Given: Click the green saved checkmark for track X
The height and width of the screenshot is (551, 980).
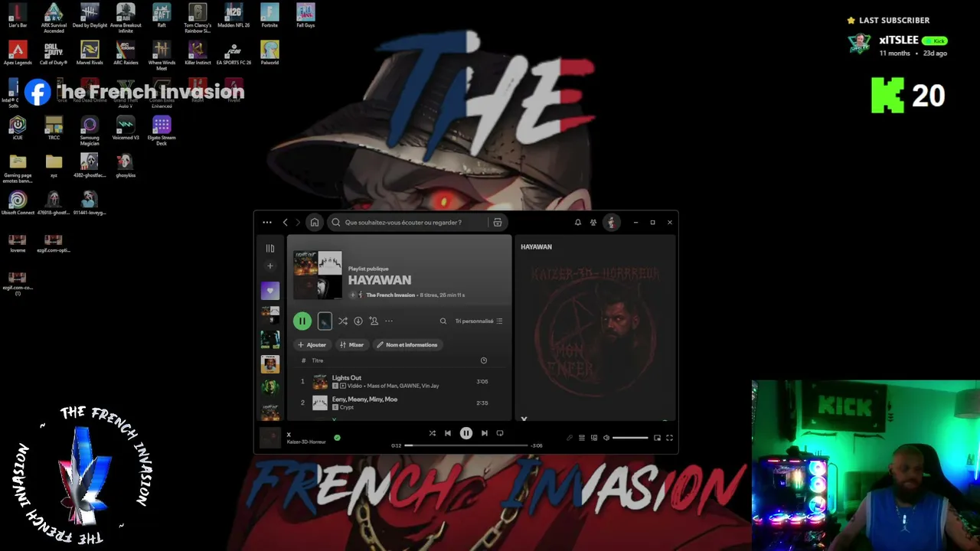Looking at the screenshot, I should click(337, 438).
